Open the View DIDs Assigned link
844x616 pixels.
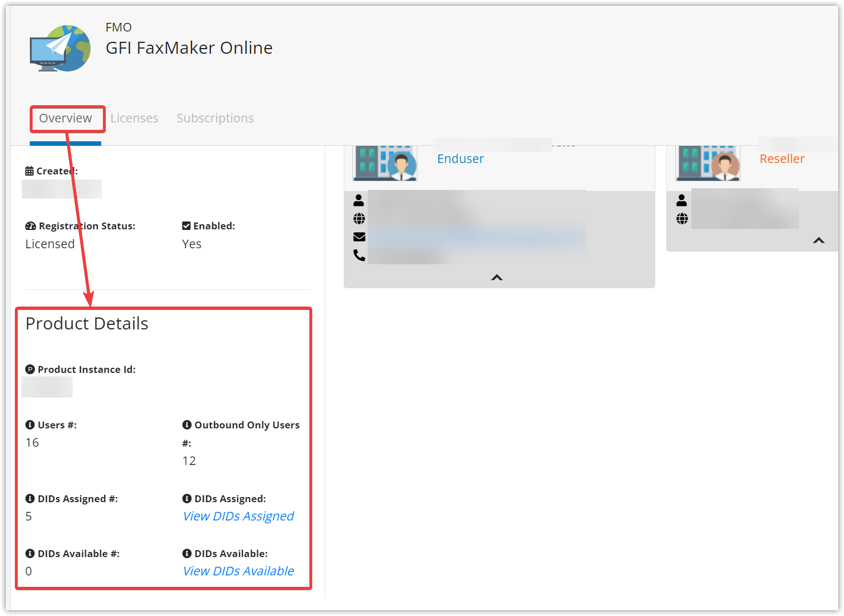pos(238,516)
